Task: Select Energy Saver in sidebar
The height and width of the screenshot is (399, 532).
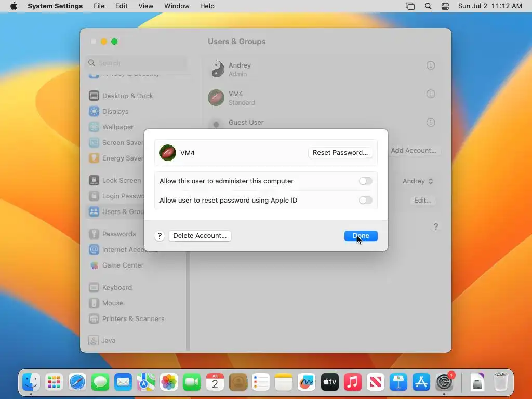Action: pos(115,158)
